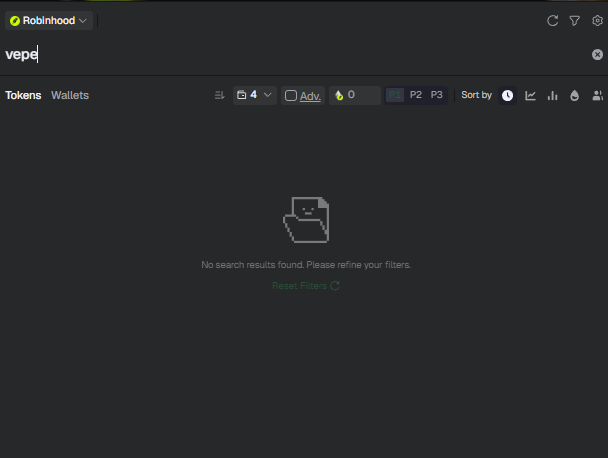
Task: Click the Robinhood feather logo icon
Action: point(15,21)
